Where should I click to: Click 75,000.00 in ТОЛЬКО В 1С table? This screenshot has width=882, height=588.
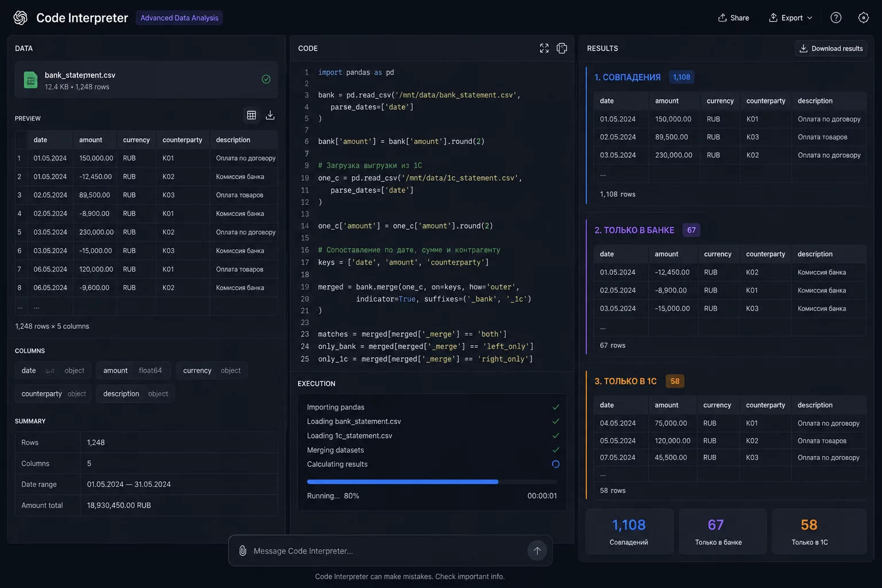point(671,423)
